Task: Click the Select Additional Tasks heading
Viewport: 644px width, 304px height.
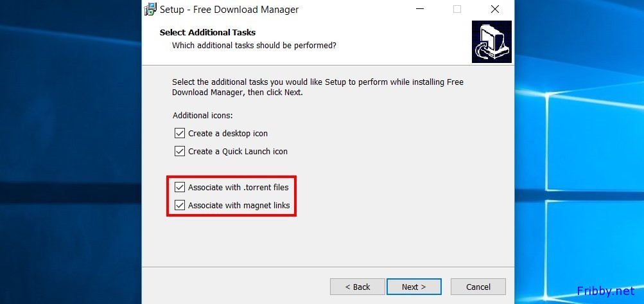Action: click(x=207, y=33)
